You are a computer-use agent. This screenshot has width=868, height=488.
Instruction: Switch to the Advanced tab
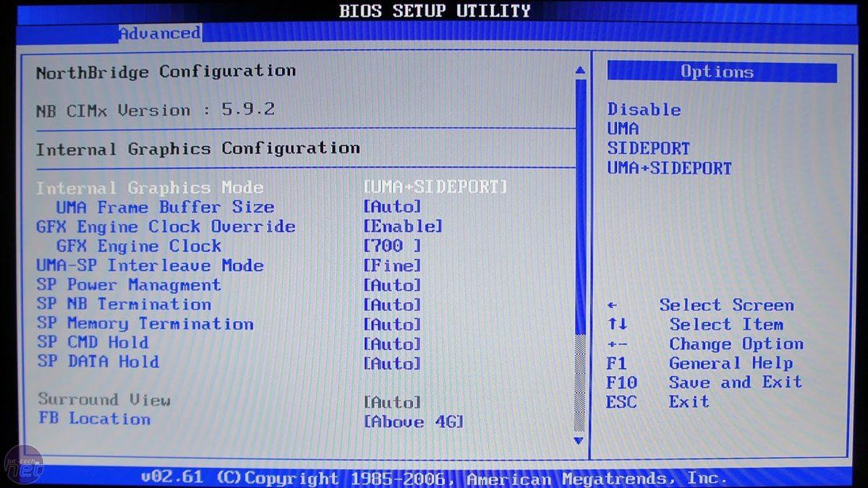pos(160,33)
